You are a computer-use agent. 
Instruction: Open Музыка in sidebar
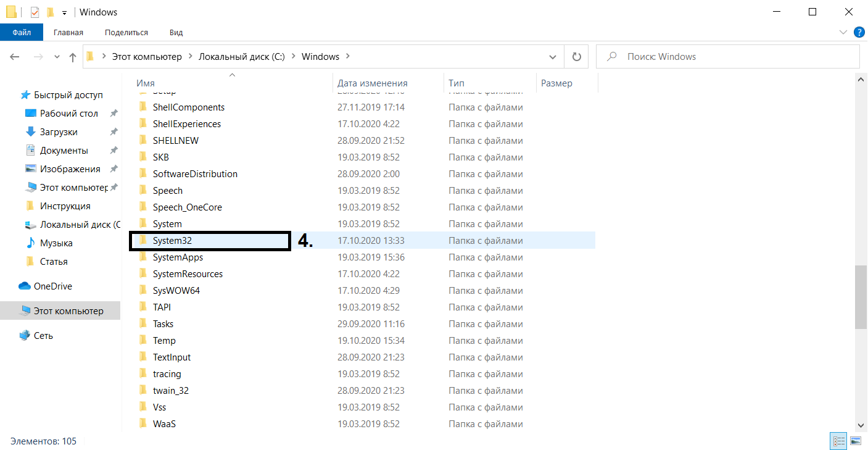[56, 243]
